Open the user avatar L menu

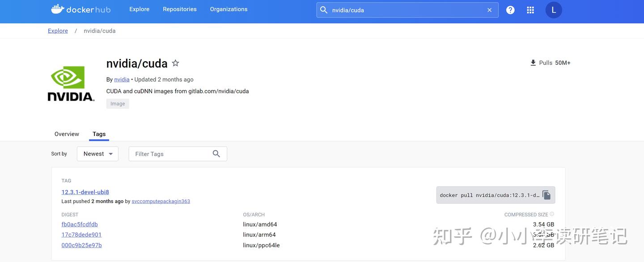point(554,10)
